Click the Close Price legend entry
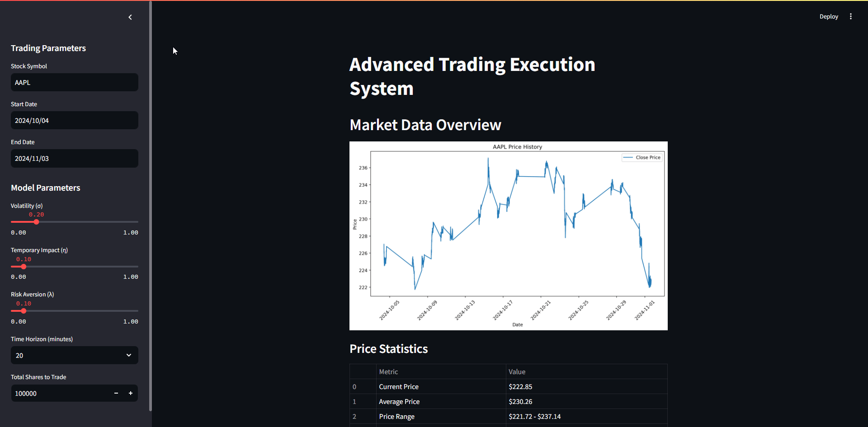 coord(642,157)
